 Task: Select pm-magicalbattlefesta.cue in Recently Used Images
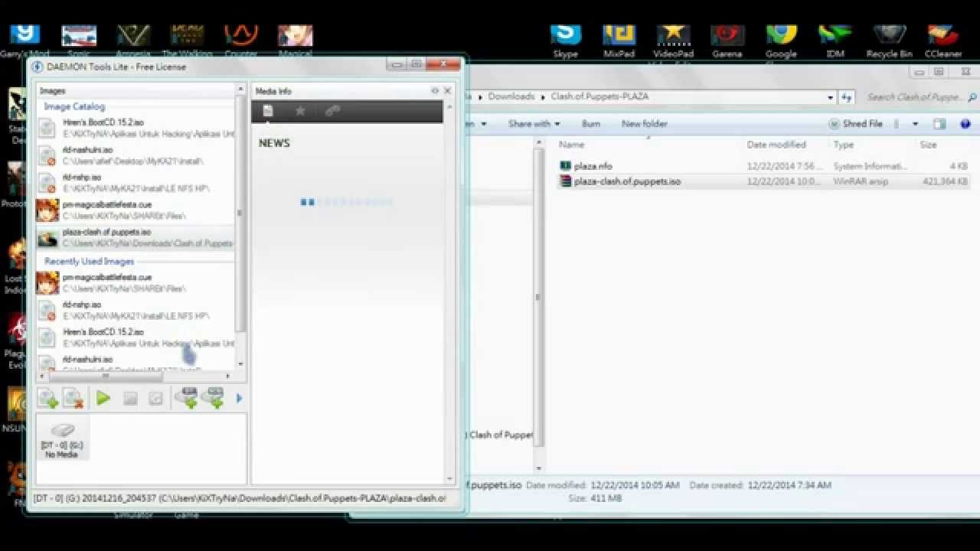point(136,282)
